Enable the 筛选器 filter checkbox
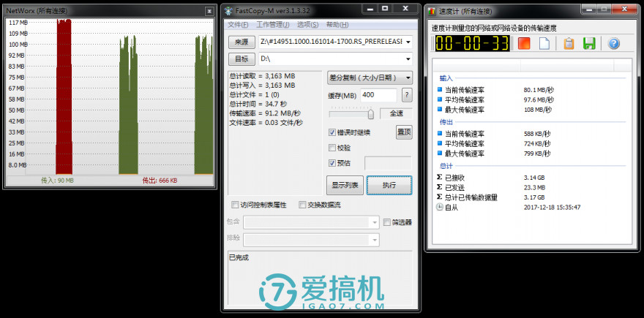Screen dimensions: 644x318 pos(386,222)
